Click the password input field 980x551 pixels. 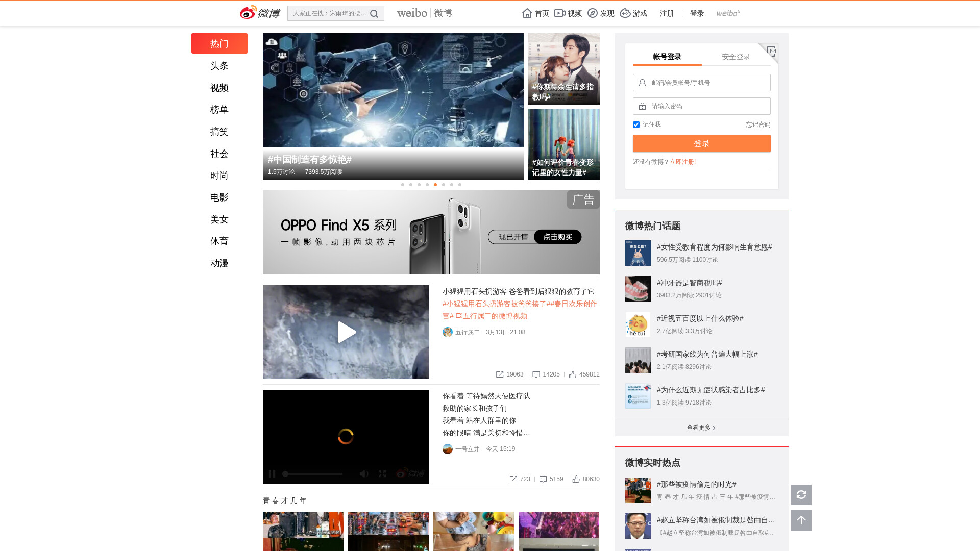(702, 106)
